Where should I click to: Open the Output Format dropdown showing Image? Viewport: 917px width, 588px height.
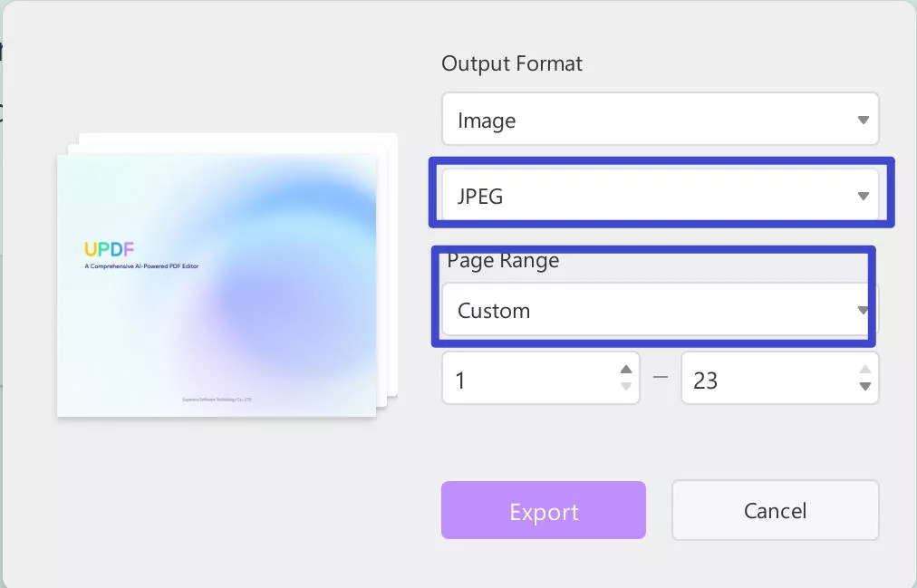660,119
